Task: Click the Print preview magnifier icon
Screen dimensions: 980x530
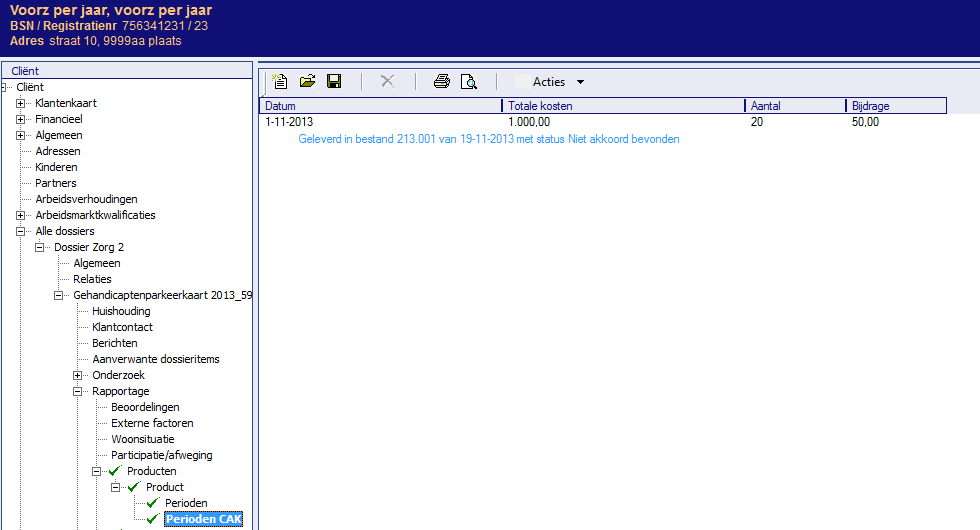Action: coord(468,82)
